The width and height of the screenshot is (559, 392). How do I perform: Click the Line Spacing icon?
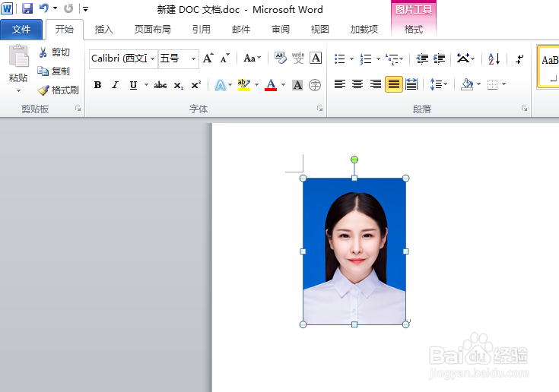(436, 84)
